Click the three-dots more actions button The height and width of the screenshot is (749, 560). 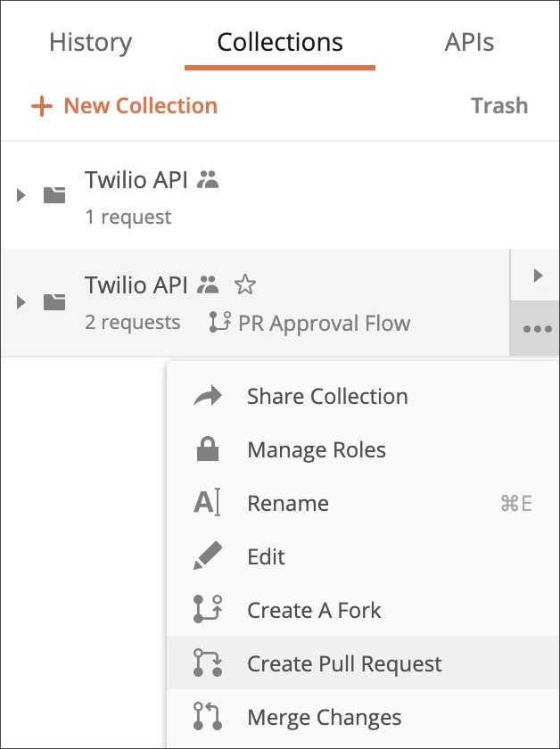[538, 329]
